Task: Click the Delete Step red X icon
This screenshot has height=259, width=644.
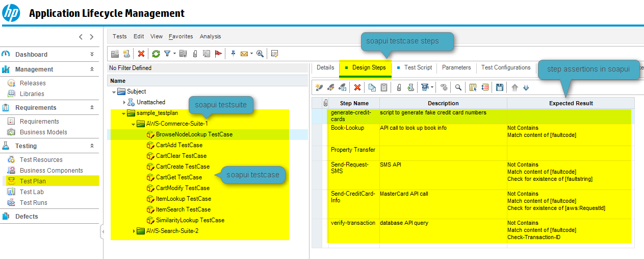Action: [357, 87]
